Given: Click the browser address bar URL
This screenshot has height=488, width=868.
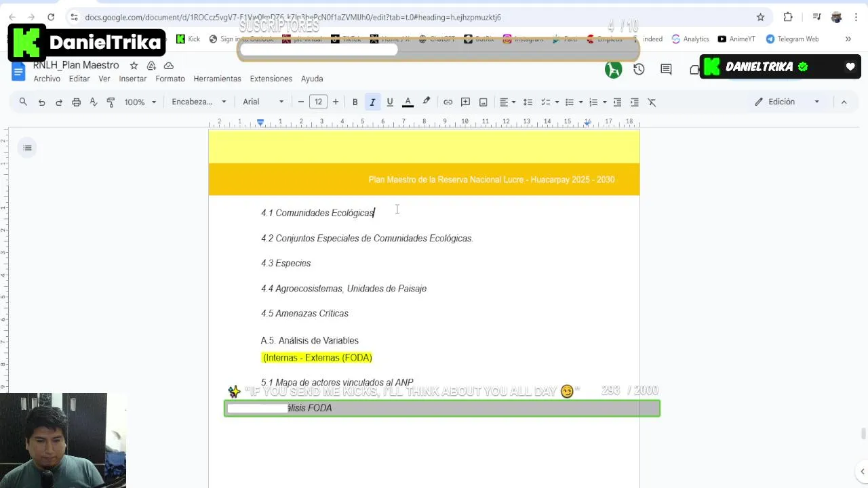Looking at the screenshot, I should [x=293, y=17].
